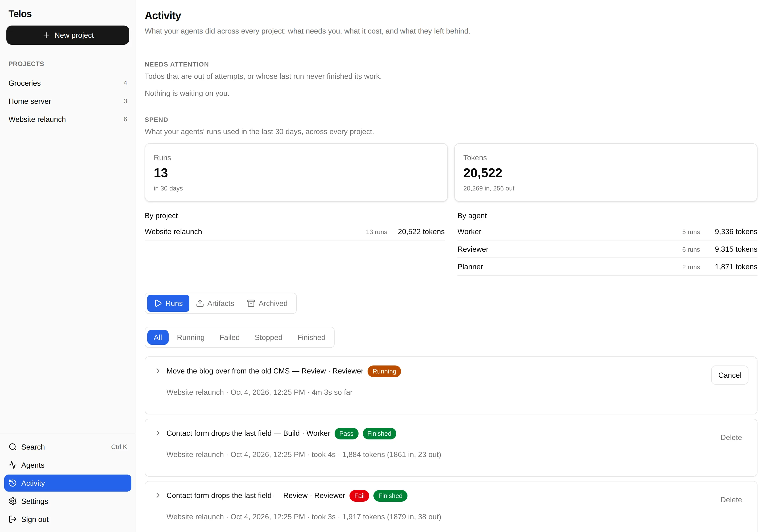
Task: Delete the Contact form Build Worker run
Action: 731,438
